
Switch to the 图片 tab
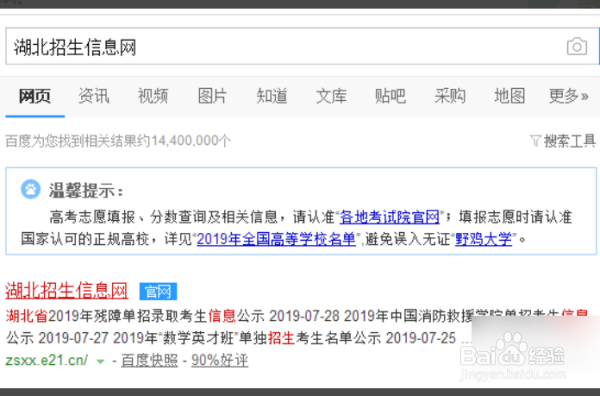click(212, 96)
